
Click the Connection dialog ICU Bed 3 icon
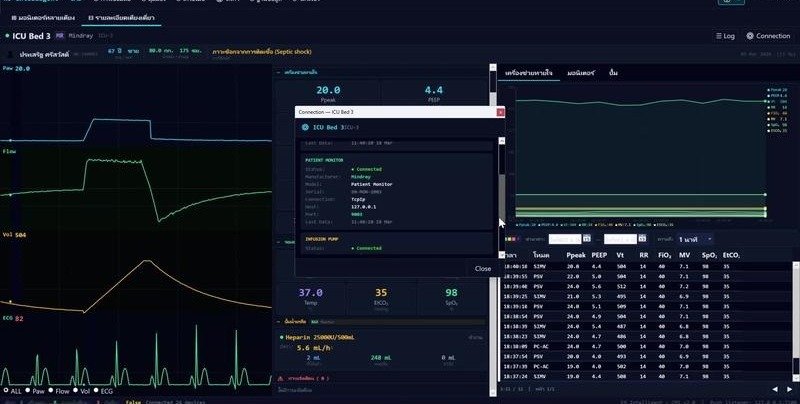click(x=305, y=127)
